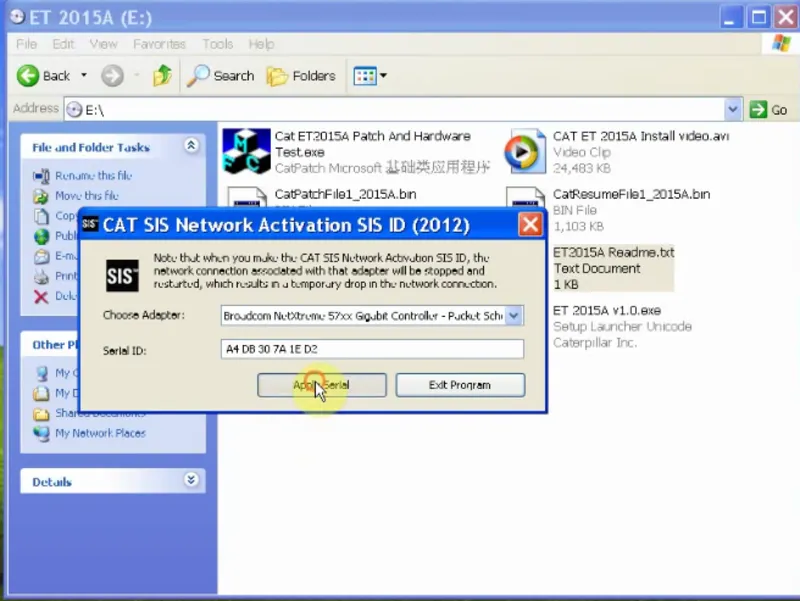
Task: Click the green Back arrow icon
Action: click(28, 76)
